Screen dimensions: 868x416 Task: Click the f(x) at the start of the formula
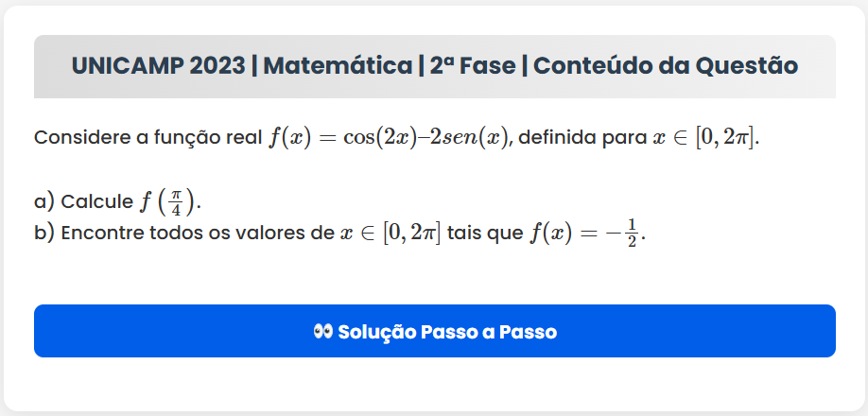tap(289, 137)
